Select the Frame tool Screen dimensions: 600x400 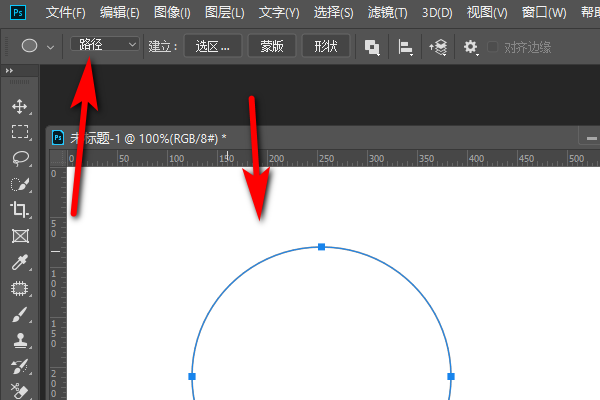coord(20,236)
